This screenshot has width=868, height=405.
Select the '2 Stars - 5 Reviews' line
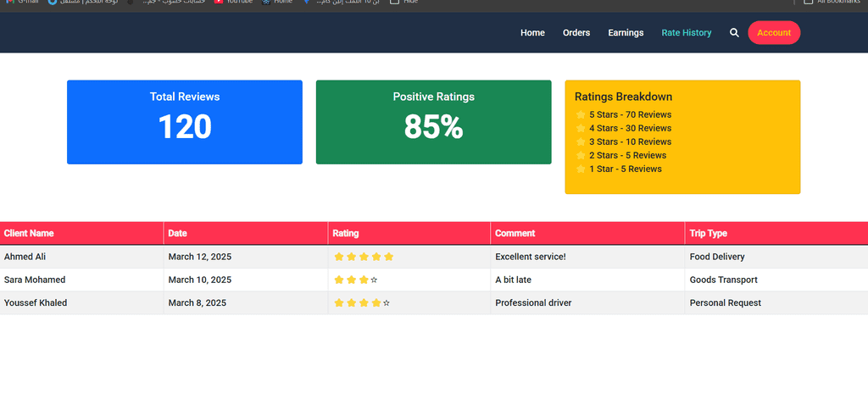628,155
